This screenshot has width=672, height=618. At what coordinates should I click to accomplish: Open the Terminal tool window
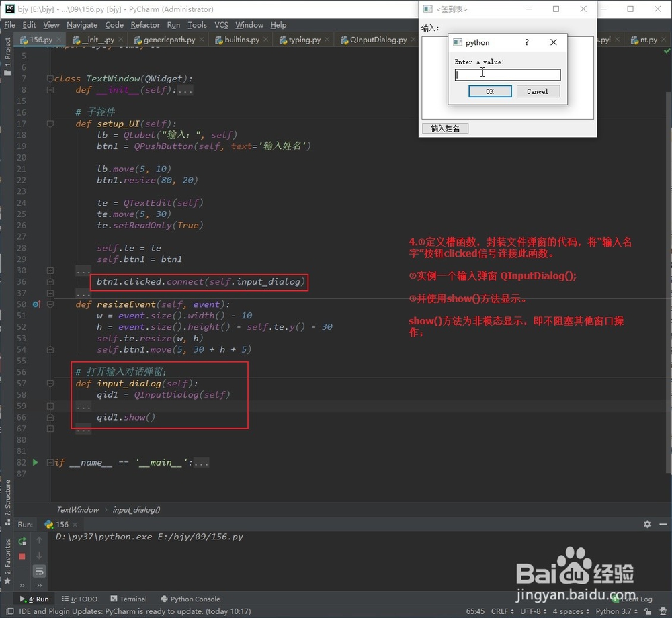128,599
